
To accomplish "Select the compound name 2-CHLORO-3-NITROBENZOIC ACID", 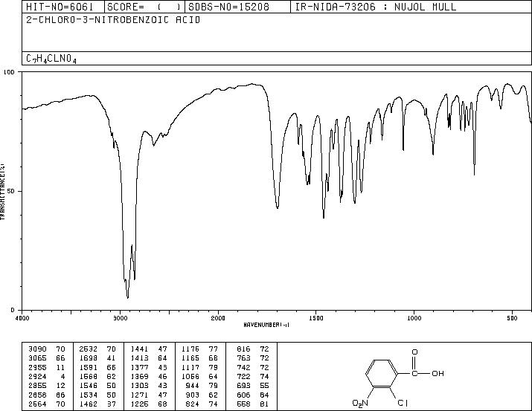I will click(113, 20).
